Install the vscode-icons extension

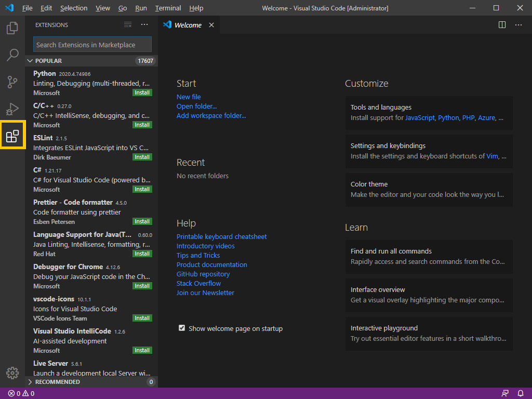pyautogui.click(x=142, y=318)
